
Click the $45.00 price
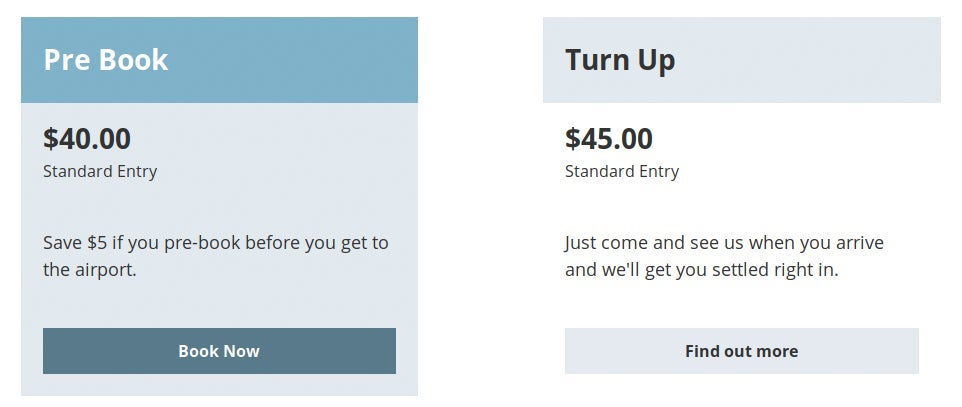pos(609,138)
